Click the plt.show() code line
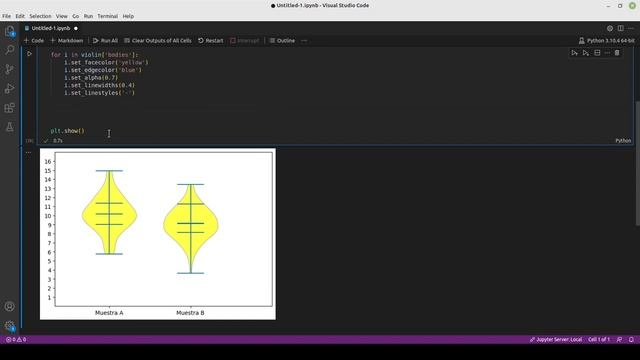 click(67, 131)
